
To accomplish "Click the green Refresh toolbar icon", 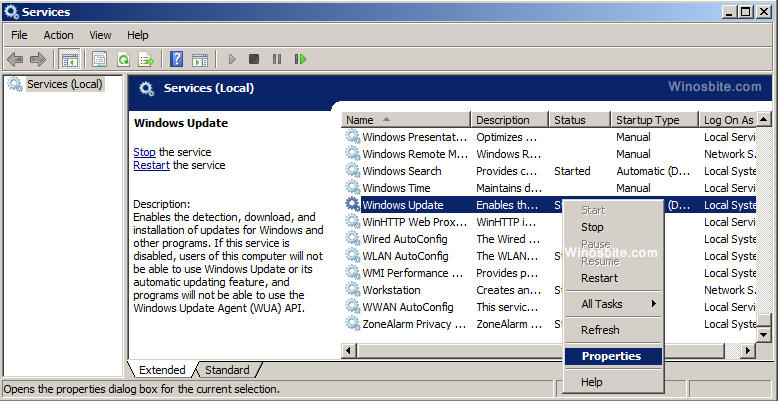I will click(x=123, y=60).
